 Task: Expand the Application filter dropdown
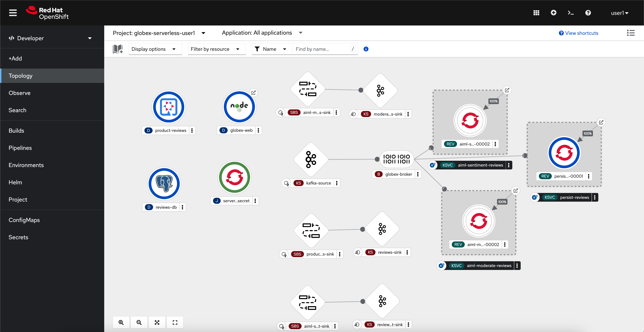click(x=301, y=33)
